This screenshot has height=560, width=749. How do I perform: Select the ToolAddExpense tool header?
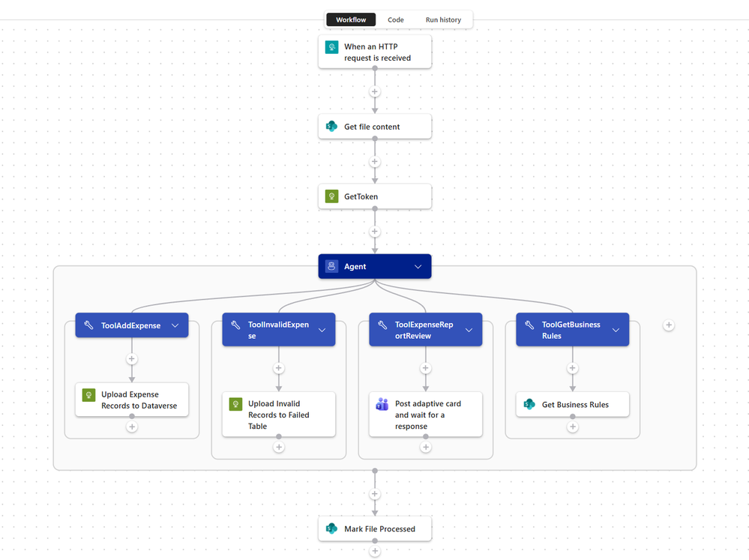[x=132, y=325]
